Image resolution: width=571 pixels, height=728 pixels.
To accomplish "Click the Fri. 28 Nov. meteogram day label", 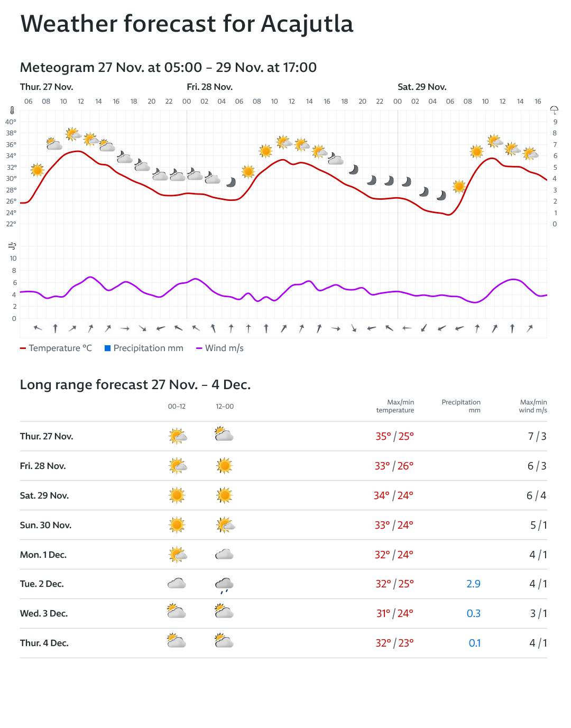I will coord(209,87).
